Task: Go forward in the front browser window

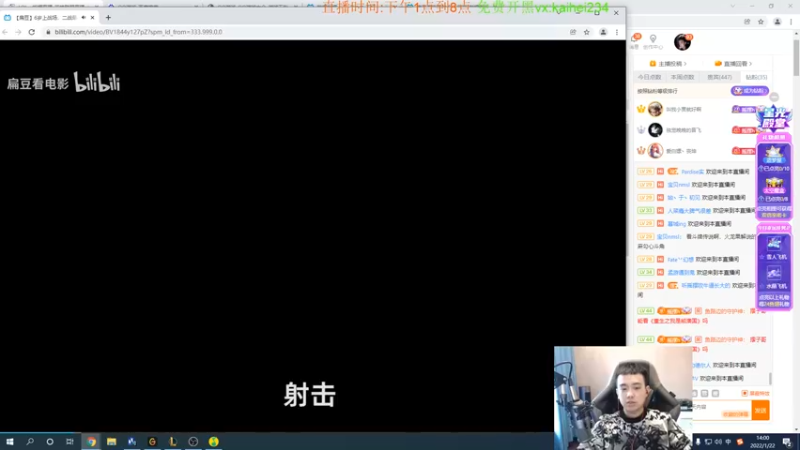Action: pyautogui.click(x=18, y=32)
